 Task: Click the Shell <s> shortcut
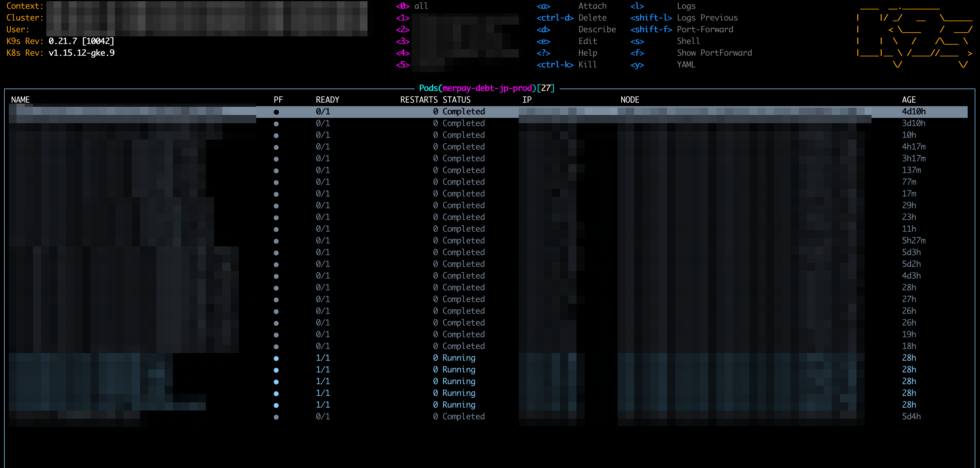pyautogui.click(x=638, y=41)
